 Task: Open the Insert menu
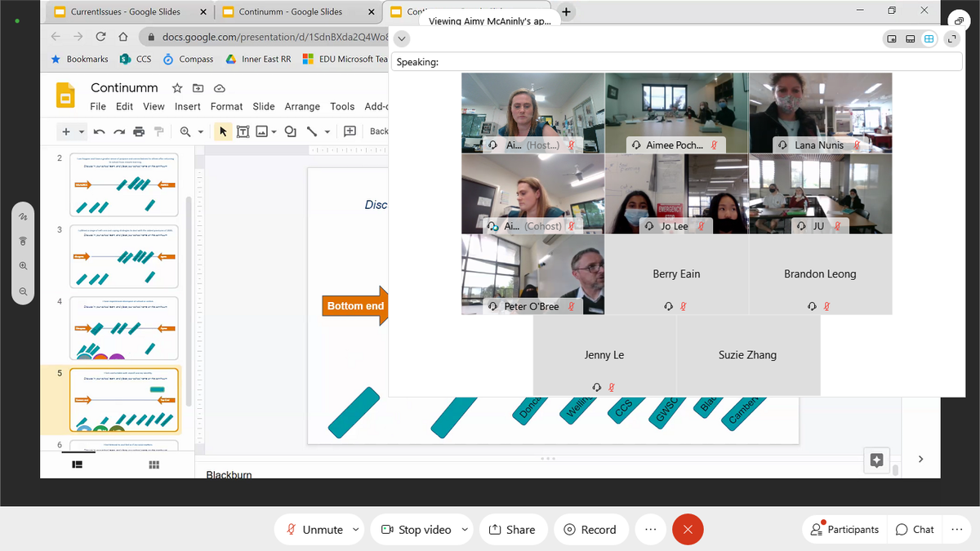click(188, 106)
